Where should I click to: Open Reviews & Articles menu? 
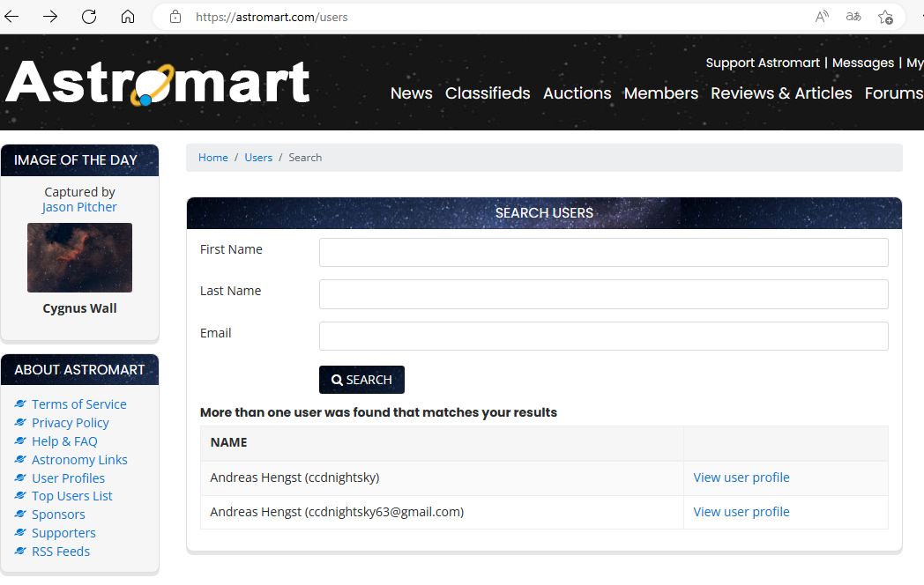coord(781,93)
